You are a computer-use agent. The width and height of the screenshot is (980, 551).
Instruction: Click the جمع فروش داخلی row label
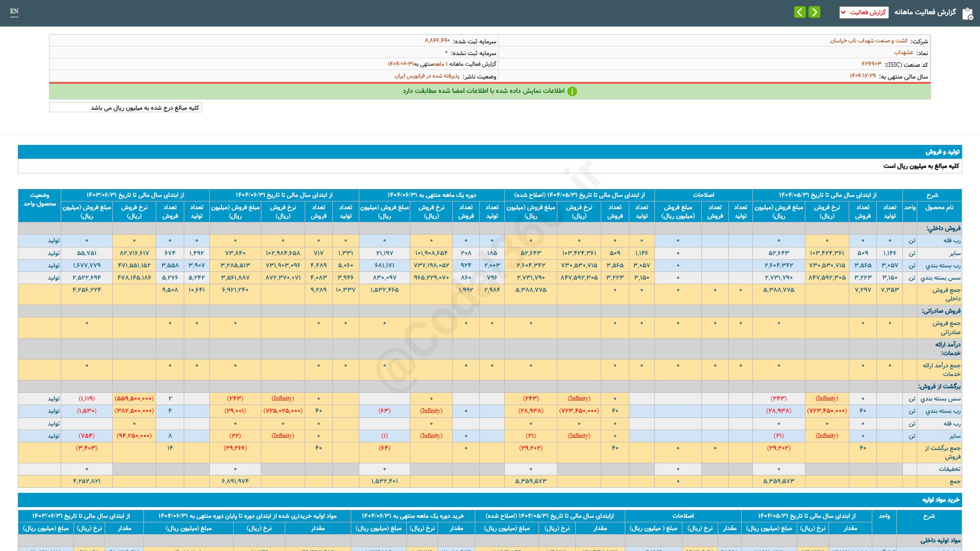[x=946, y=294]
